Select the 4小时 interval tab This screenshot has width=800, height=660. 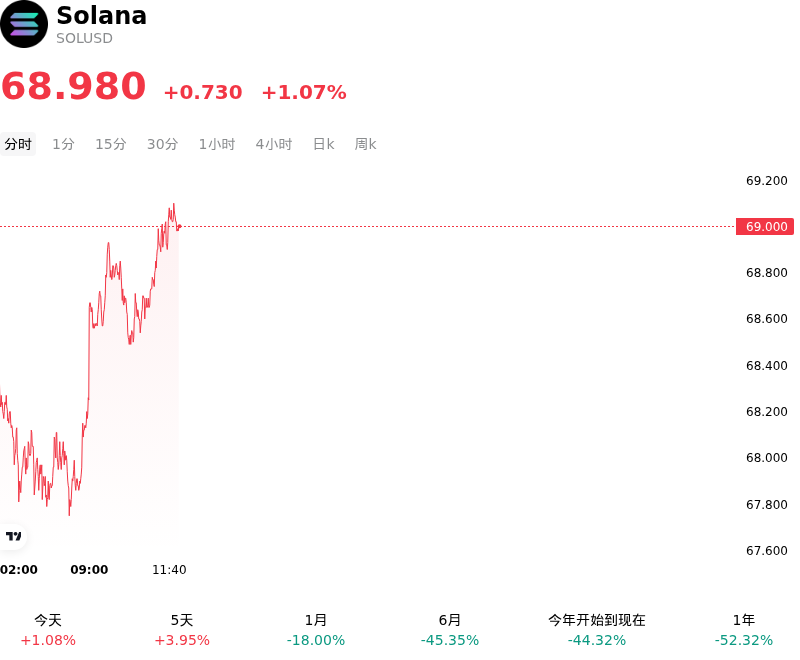point(273,144)
